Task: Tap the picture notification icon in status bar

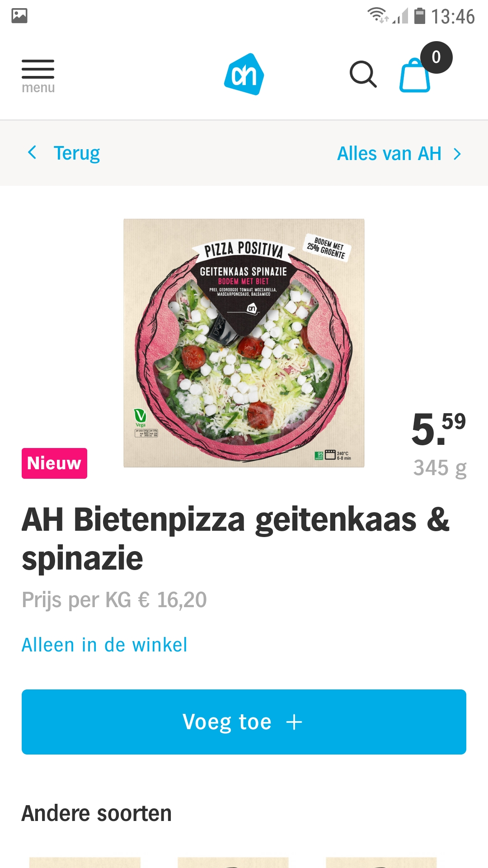Action: pyautogui.click(x=19, y=16)
